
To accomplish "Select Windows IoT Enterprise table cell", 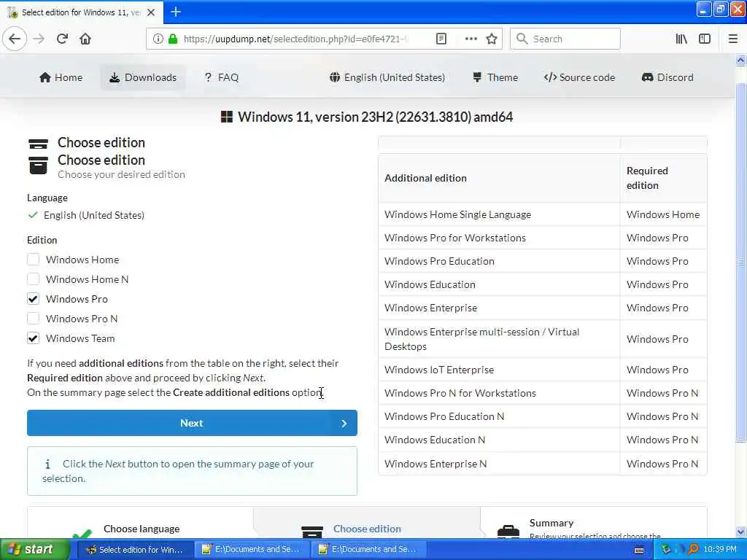I will (x=499, y=370).
